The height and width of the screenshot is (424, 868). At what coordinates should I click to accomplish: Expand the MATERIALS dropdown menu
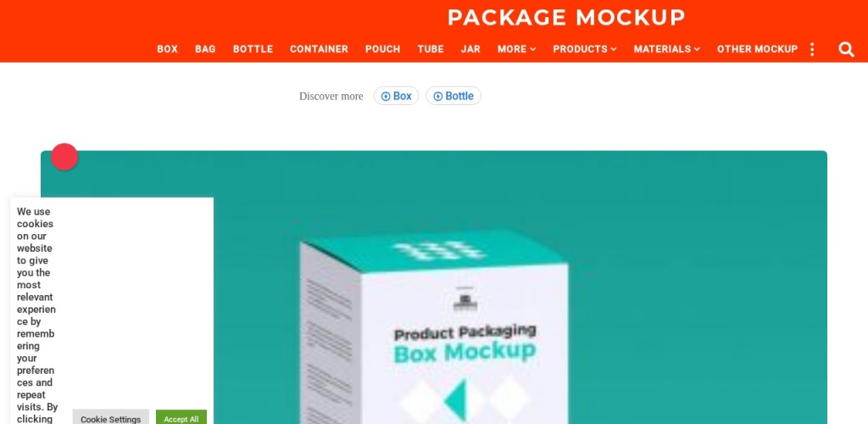[667, 49]
